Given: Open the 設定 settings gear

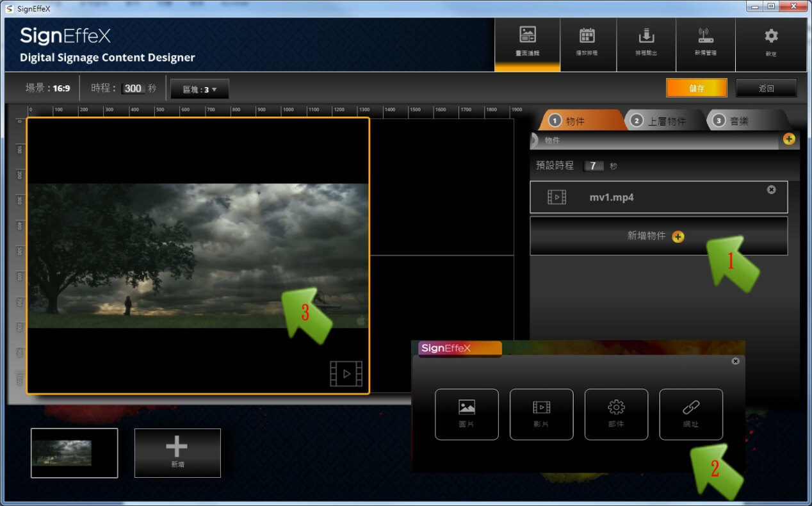Looking at the screenshot, I should [770, 43].
